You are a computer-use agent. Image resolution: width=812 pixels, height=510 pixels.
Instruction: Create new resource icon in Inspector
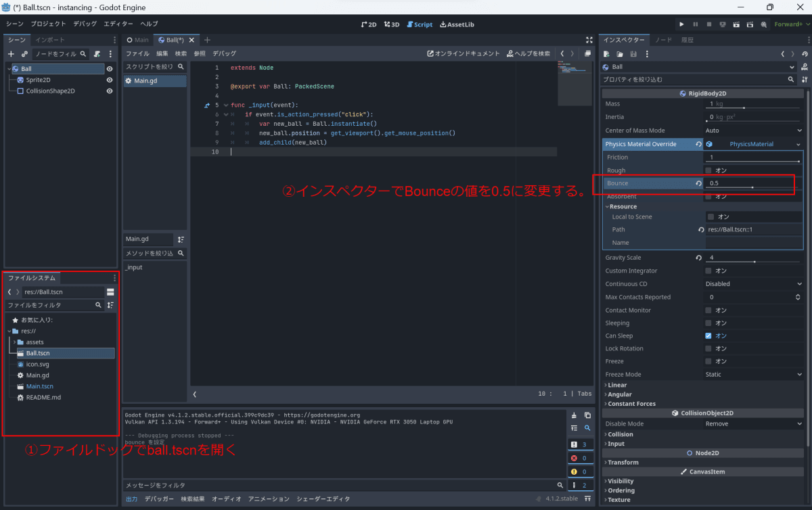click(x=606, y=53)
